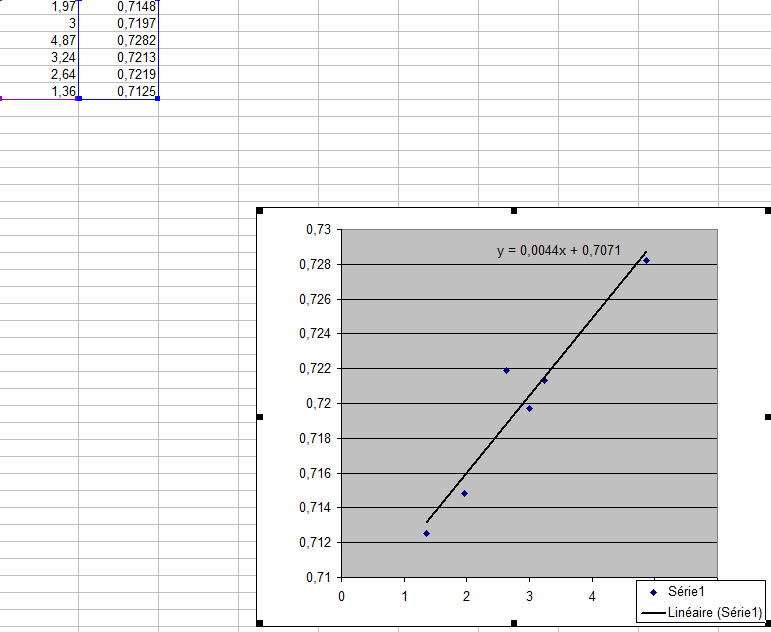Select cell containing 0,7148
This screenshot has height=632, width=771.
click(119, 6)
